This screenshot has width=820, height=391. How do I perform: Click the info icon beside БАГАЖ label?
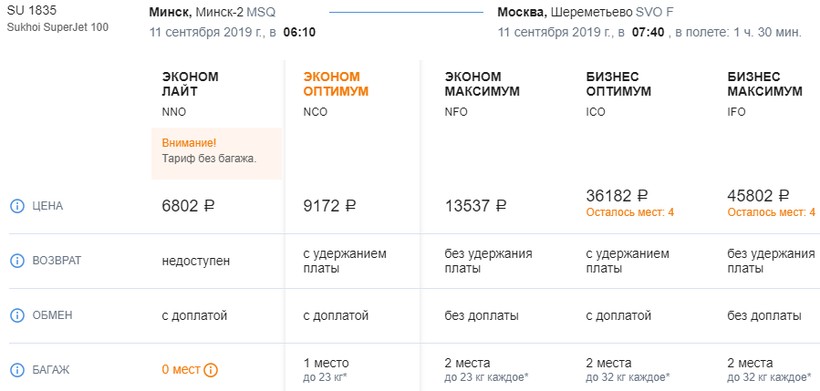17,370
